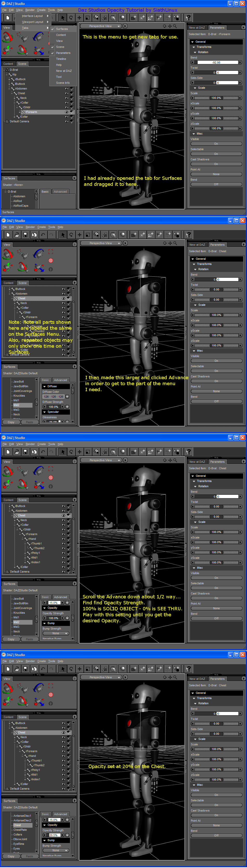Image resolution: width=247 pixels, height=868 pixels.
Task: Toggle rHand eye visibility in third window scene
Action: (x=64, y=539)
